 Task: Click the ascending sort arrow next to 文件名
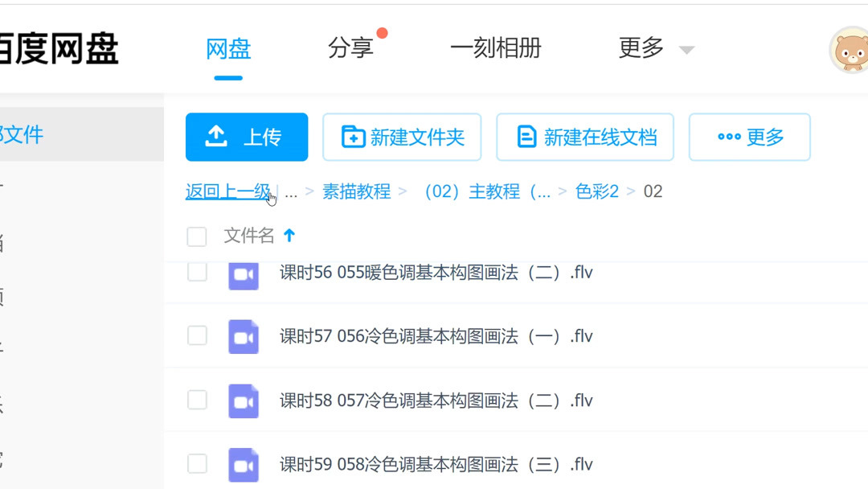289,236
